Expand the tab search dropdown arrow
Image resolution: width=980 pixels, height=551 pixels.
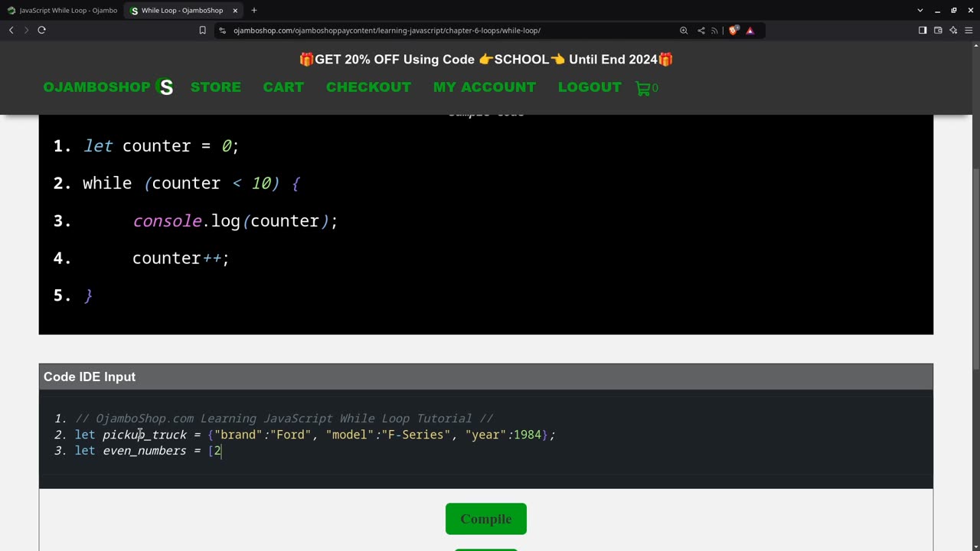coord(920,10)
